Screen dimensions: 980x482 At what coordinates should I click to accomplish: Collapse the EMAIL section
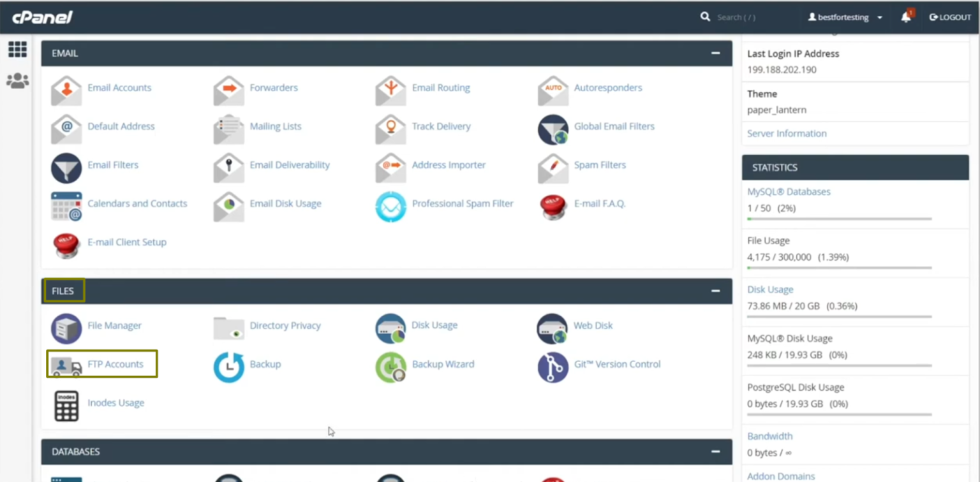[716, 53]
